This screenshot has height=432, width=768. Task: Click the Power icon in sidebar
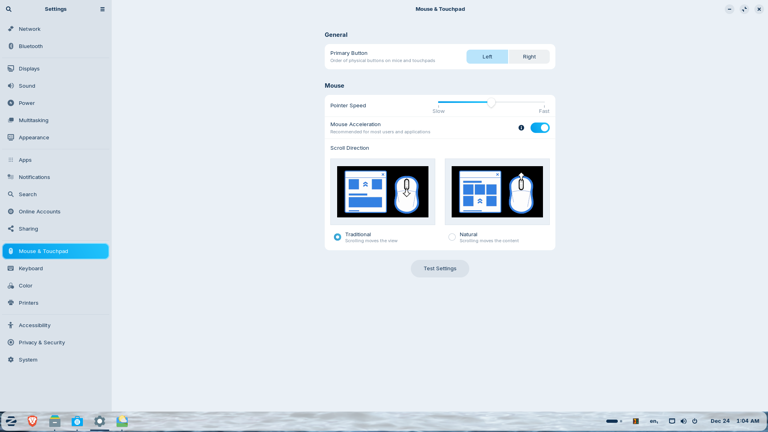[x=11, y=103]
